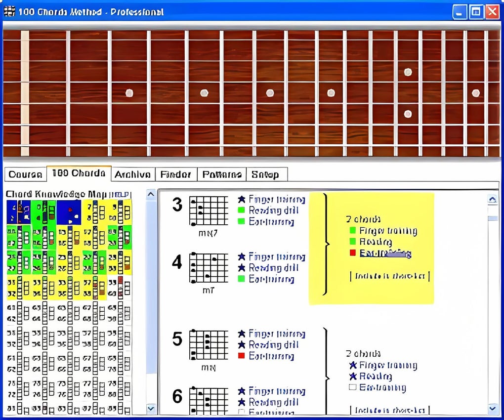The image size is (504, 420).
Task: Click the right panel's scroll-up arrow
Action: click(x=493, y=198)
